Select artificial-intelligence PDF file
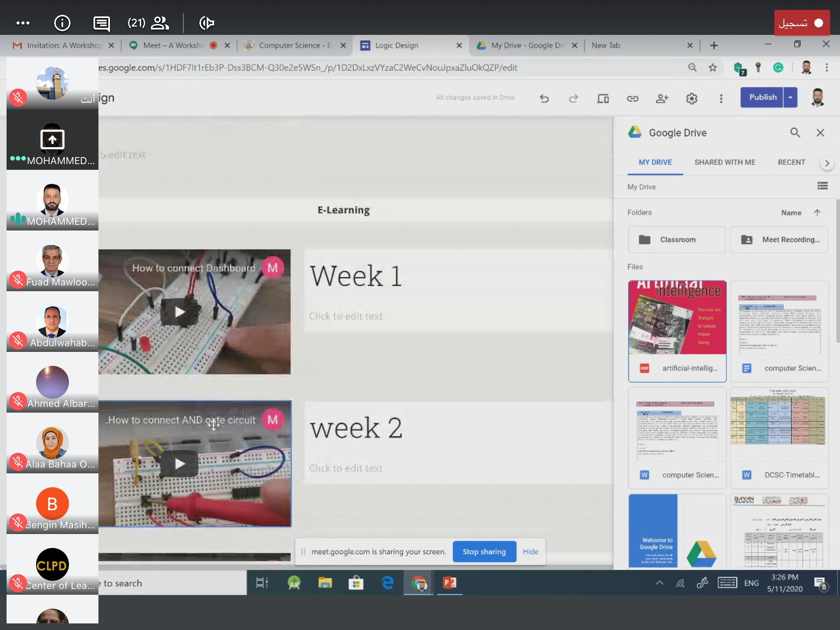Image resolution: width=840 pixels, height=630 pixels. click(x=677, y=331)
